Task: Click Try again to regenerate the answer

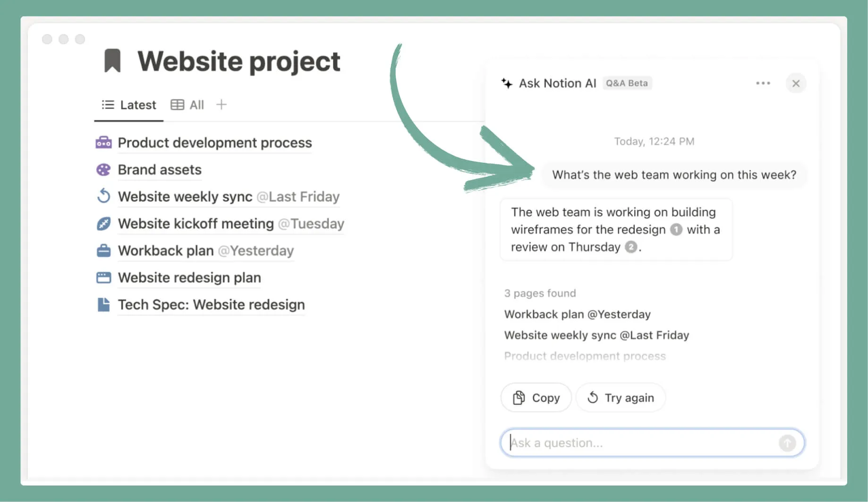Action: click(x=621, y=397)
